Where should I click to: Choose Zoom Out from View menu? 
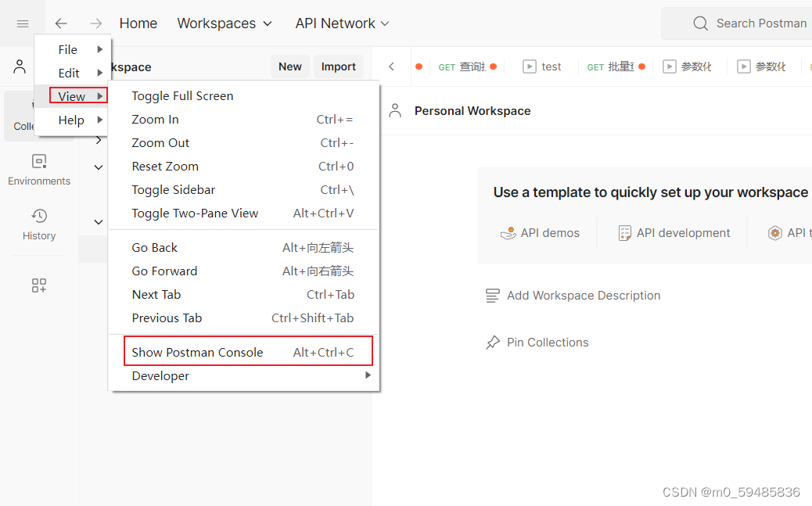tap(243, 143)
